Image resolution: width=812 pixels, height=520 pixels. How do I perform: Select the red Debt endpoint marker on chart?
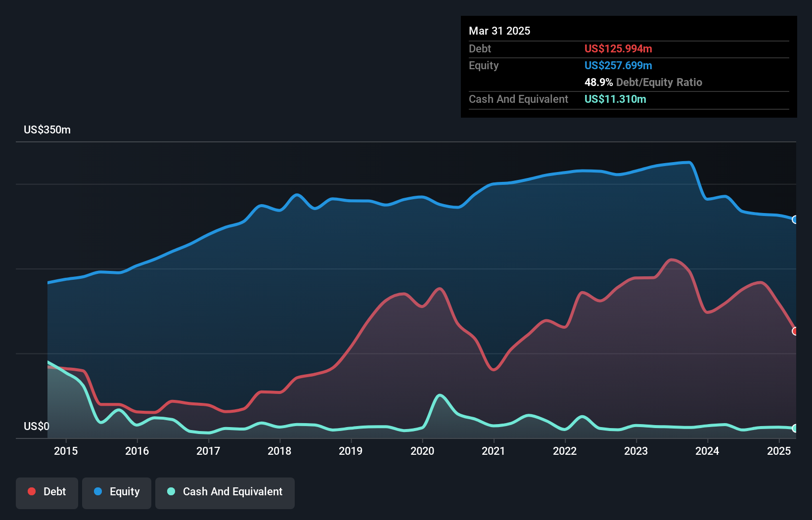tap(795, 331)
